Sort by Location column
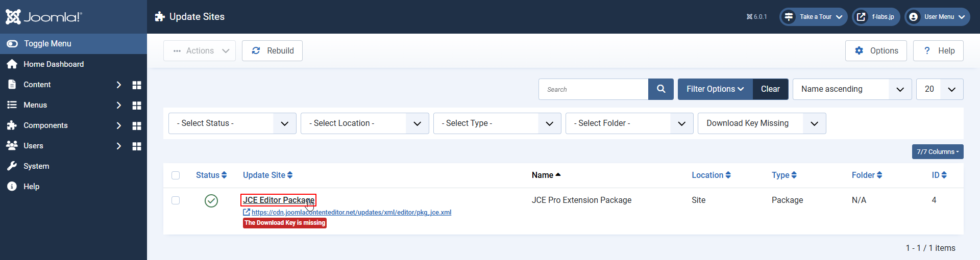 (x=711, y=175)
